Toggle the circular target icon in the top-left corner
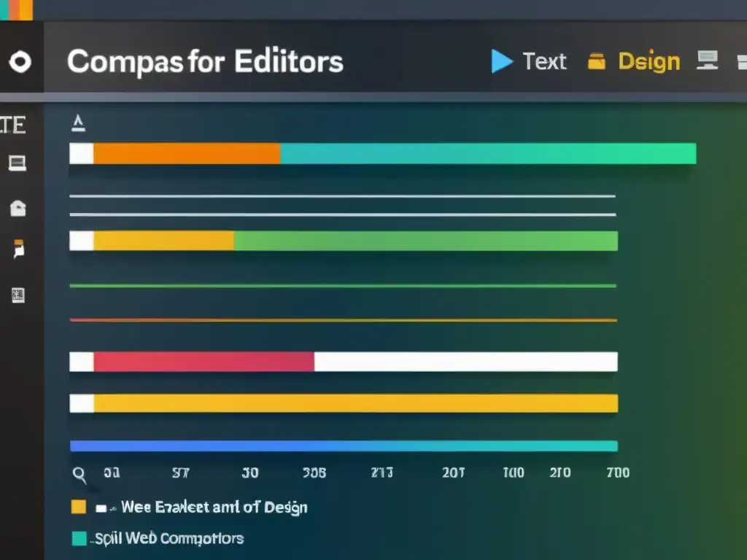Screen dimensions: 747x560 click(x=21, y=61)
